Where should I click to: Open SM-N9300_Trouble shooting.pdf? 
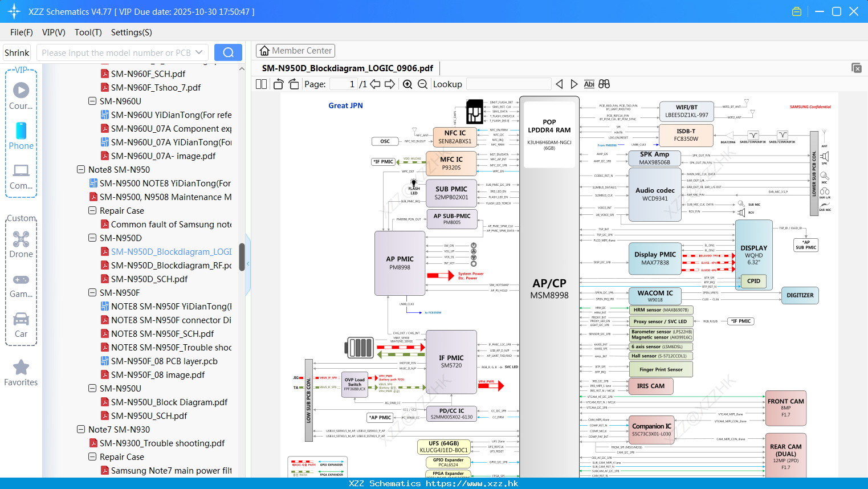coord(162,443)
